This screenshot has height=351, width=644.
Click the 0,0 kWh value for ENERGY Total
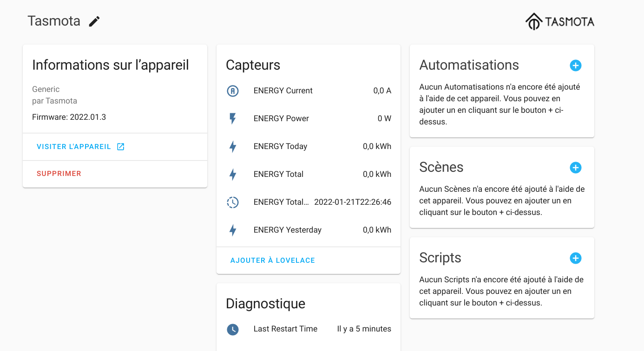click(x=377, y=174)
